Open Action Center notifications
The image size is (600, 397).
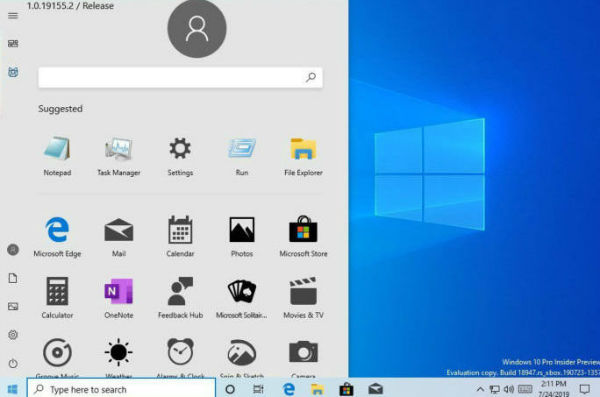coord(584,389)
